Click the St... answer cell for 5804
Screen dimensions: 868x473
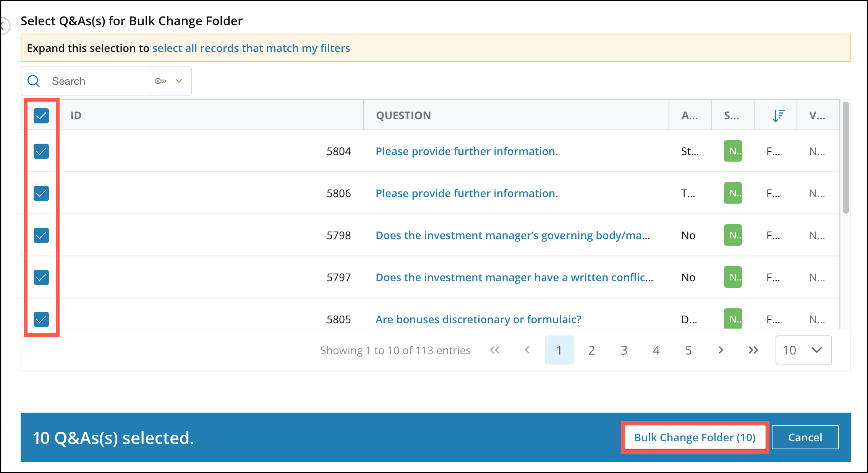click(690, 151)
